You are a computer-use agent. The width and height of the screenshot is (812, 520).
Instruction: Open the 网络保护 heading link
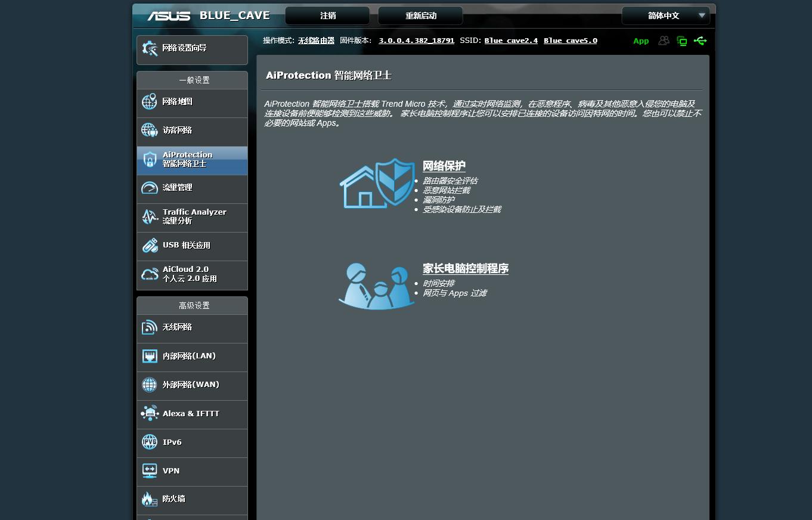[444, 166]
